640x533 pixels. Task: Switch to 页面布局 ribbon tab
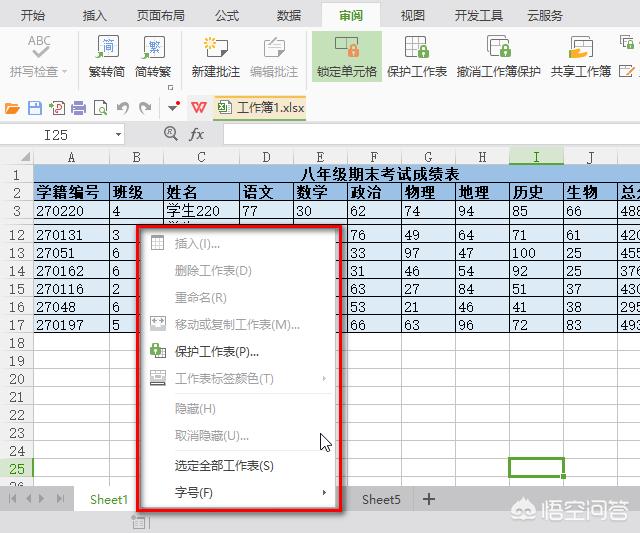point(160,16)
